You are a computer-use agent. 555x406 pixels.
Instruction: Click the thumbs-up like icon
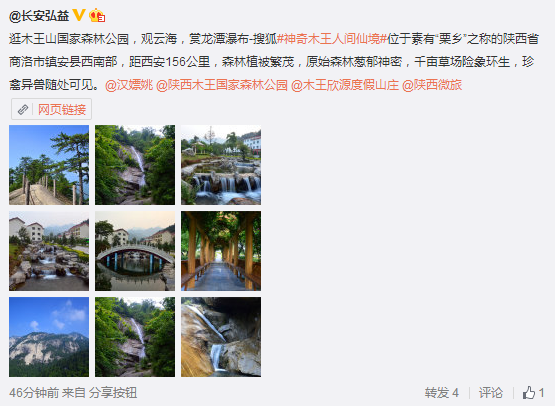529,393
